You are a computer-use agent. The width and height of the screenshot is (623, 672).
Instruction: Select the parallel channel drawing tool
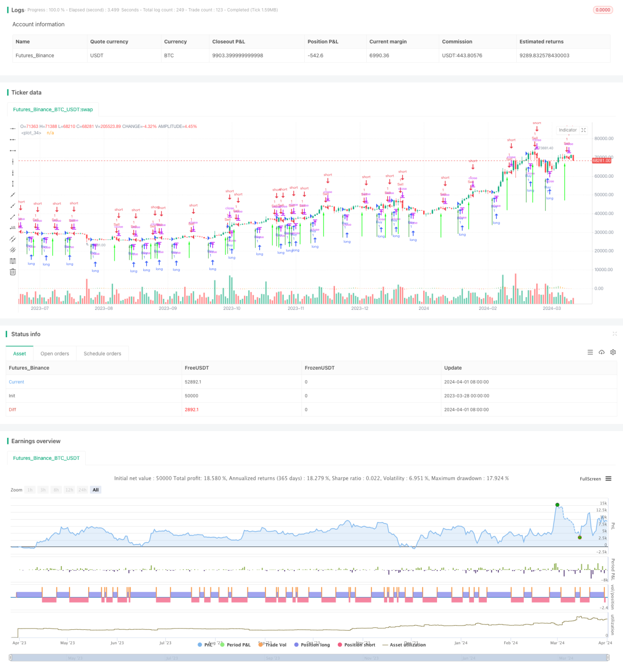point(13,239)
